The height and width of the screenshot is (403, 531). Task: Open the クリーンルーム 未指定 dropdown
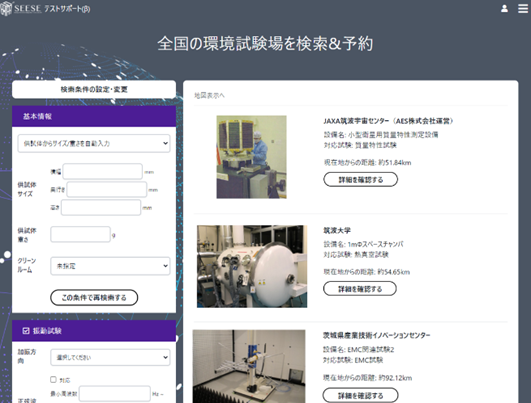110,266
